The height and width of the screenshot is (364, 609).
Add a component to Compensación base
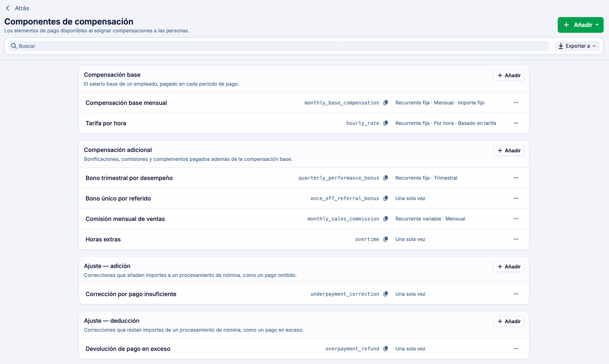click(509, 75)
